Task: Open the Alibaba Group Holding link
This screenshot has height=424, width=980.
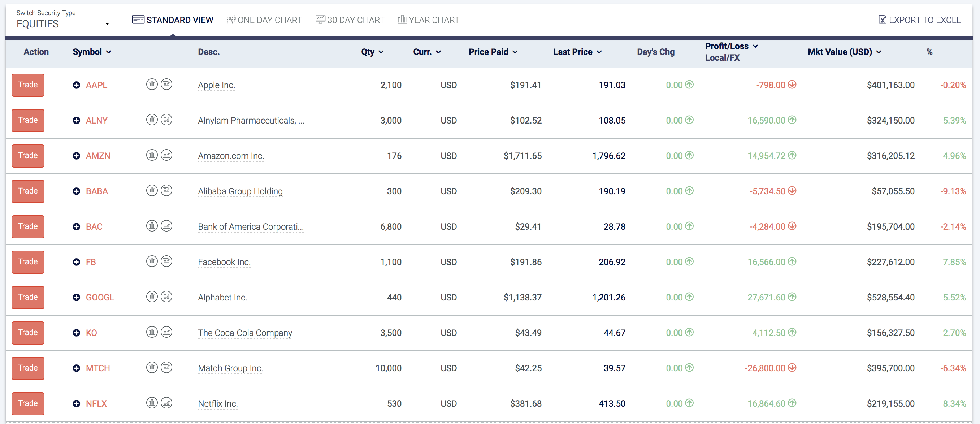Action: (240, 191)
